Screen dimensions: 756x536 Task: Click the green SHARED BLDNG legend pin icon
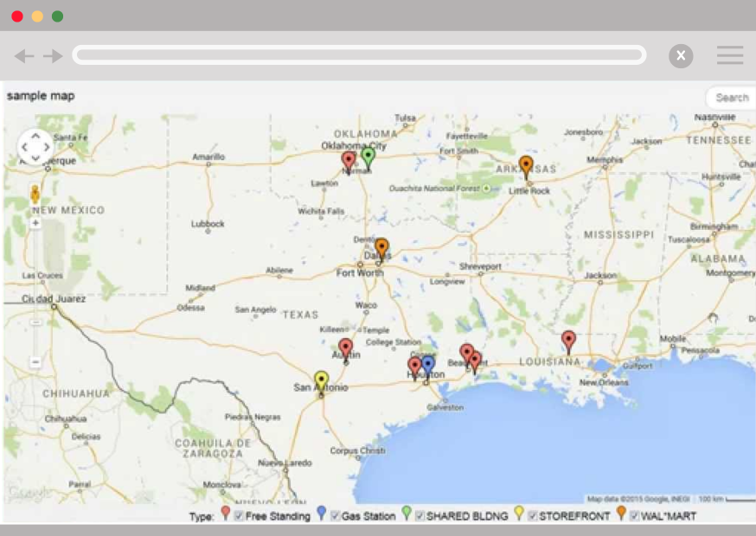(407, 514)
